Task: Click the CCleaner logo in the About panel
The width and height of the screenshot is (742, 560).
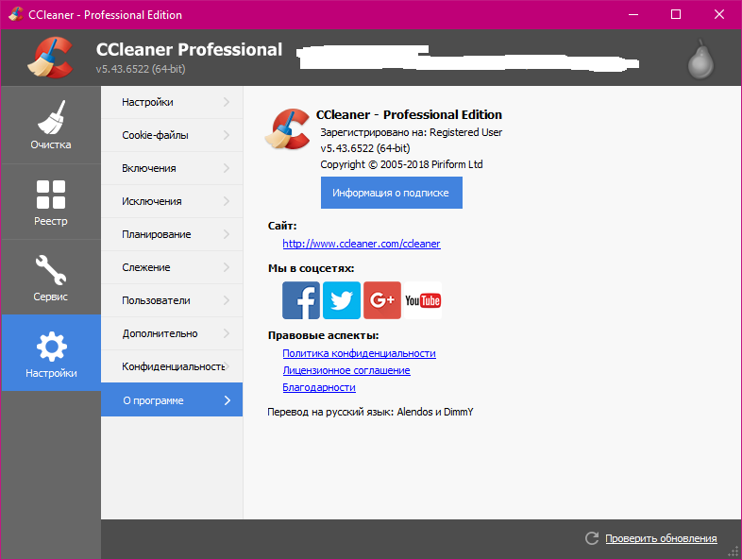Action: [x=287, y=128]
